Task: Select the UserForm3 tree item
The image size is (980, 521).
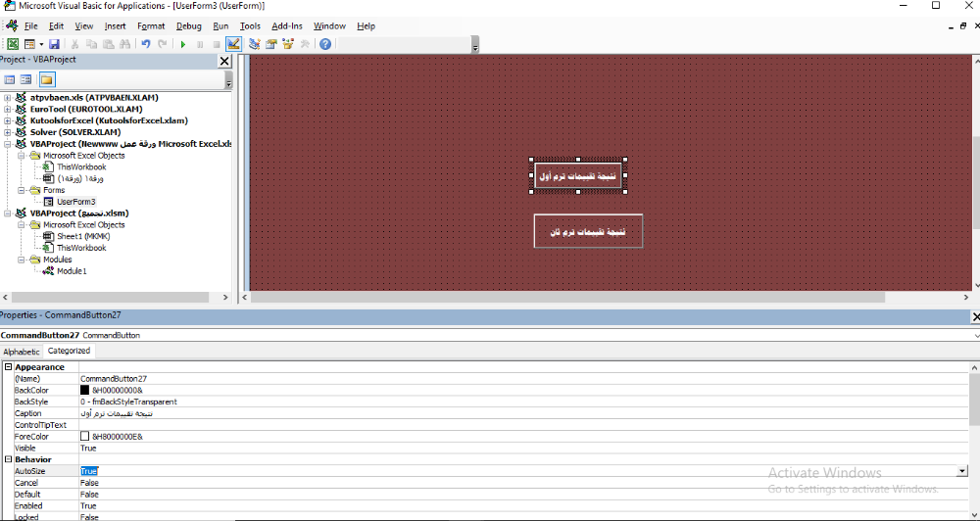Action: click(76, 202)
